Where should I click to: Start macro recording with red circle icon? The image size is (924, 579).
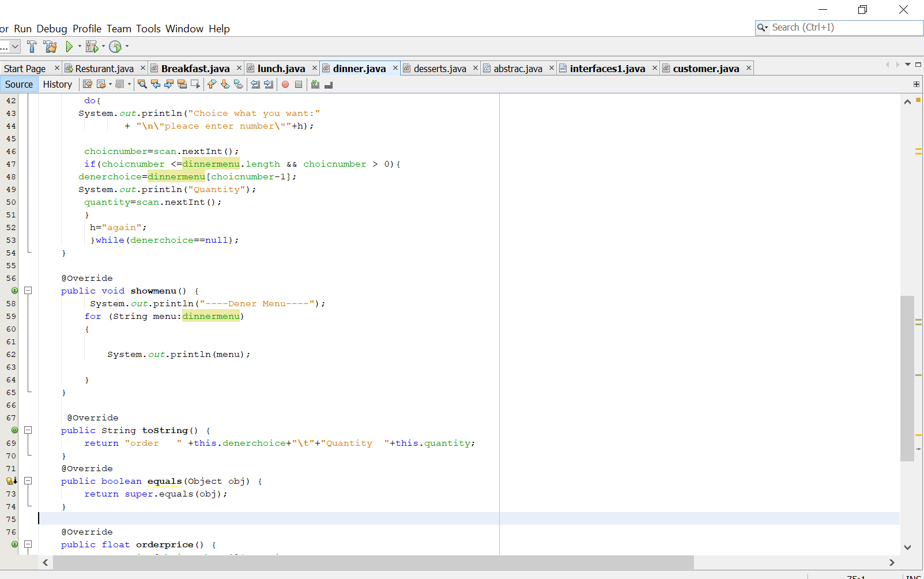285,84
